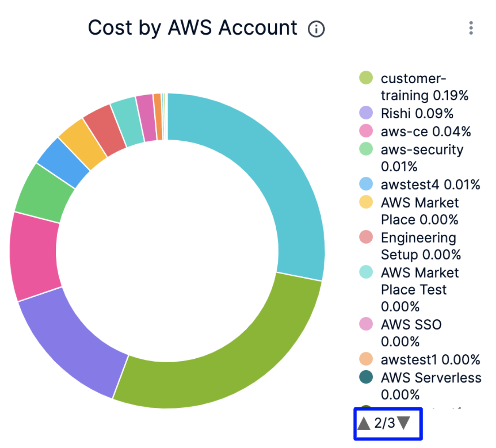Hide awstest1 series via legend

[x=430, y=360]
